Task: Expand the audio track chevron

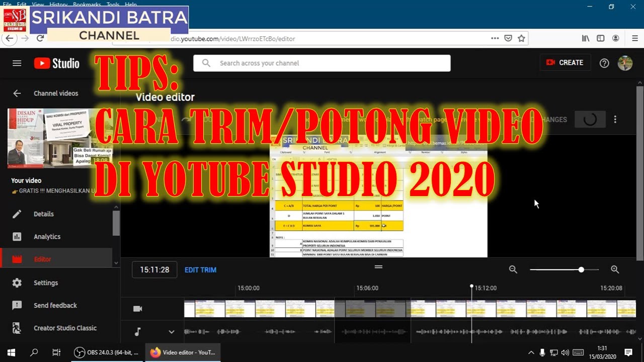Action: tap(172, 332)
